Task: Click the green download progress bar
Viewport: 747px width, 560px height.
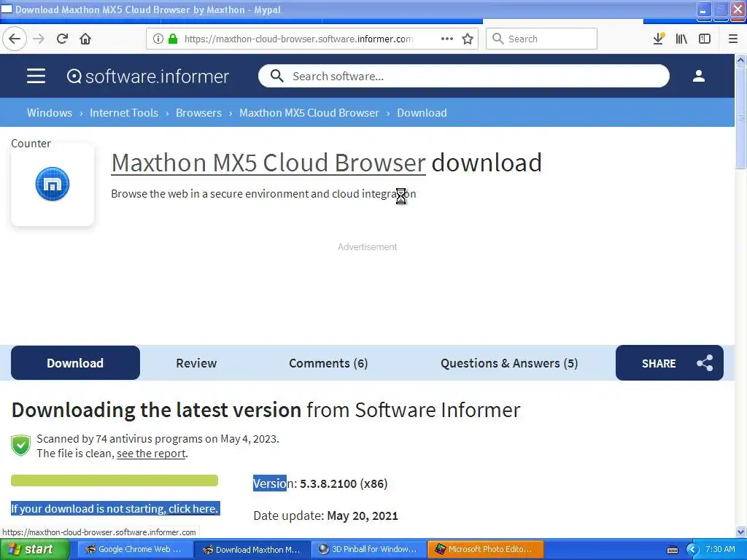Action: (115, 481)
